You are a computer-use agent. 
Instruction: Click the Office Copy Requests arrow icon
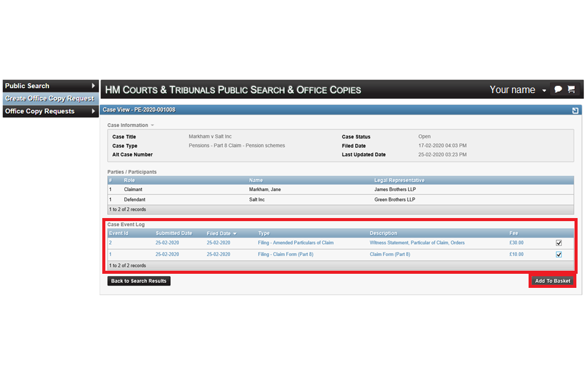(94, 111)
